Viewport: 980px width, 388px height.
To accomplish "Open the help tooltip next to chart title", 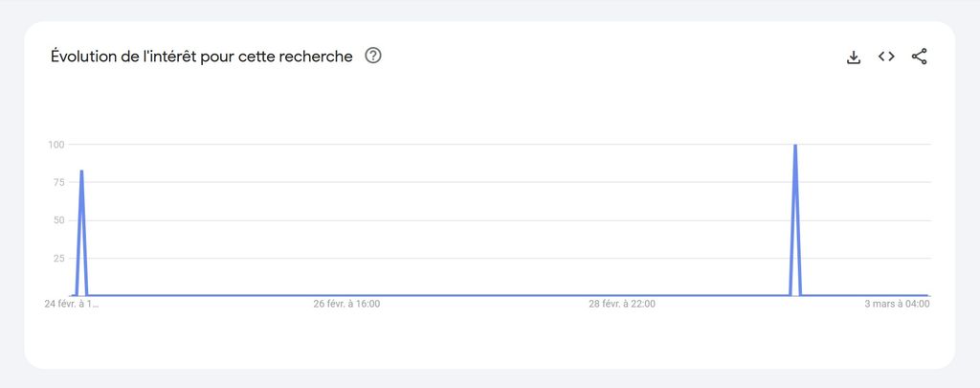I will [x=373, y=57].
